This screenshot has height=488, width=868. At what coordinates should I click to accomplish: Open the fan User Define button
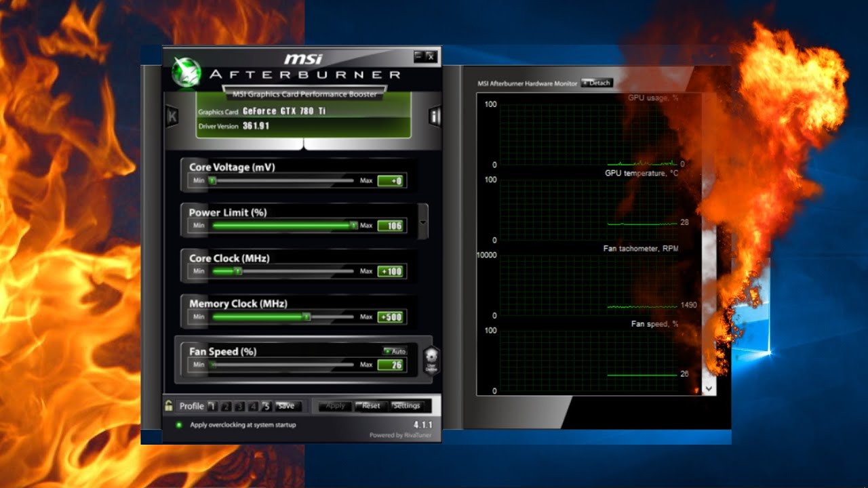[431, 360]
